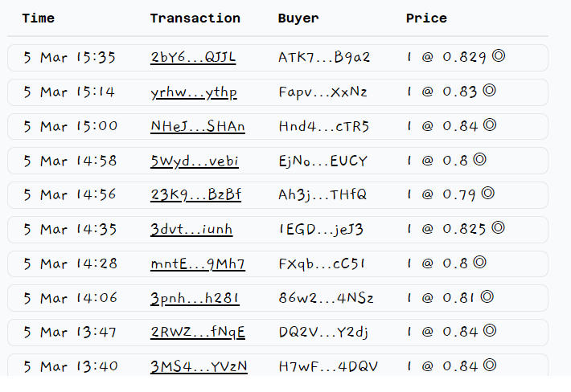
Task: Open transaction link NHeJ...SHAn
Action: click(198, 127)
